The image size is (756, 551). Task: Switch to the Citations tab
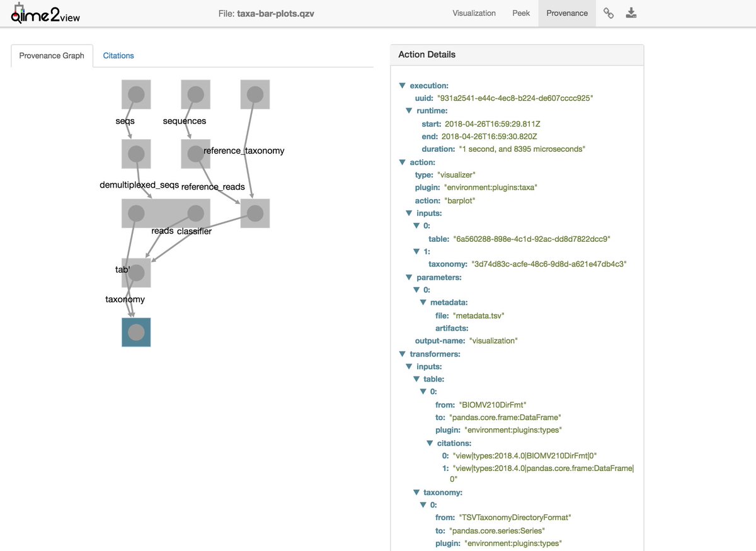pos(118,55)
